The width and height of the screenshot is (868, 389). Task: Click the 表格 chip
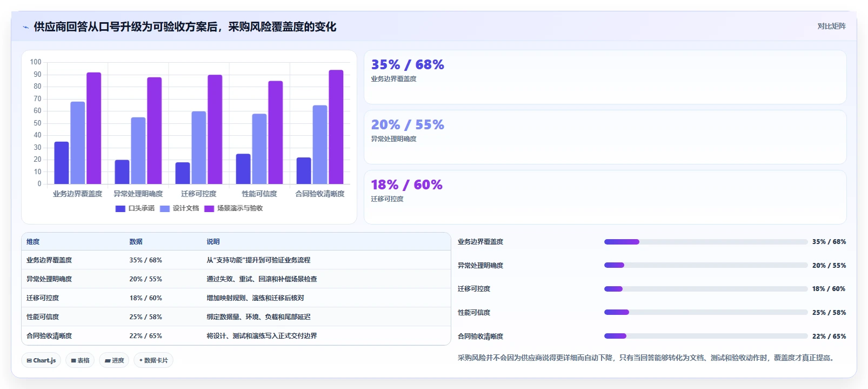(x=80, y=360)
